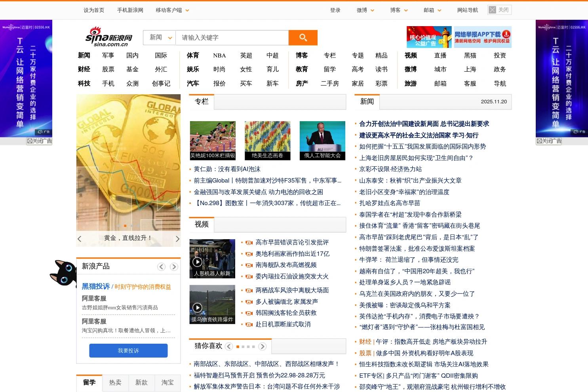
Task: Switch to the 热卖 tab
Action: (115, 382)
